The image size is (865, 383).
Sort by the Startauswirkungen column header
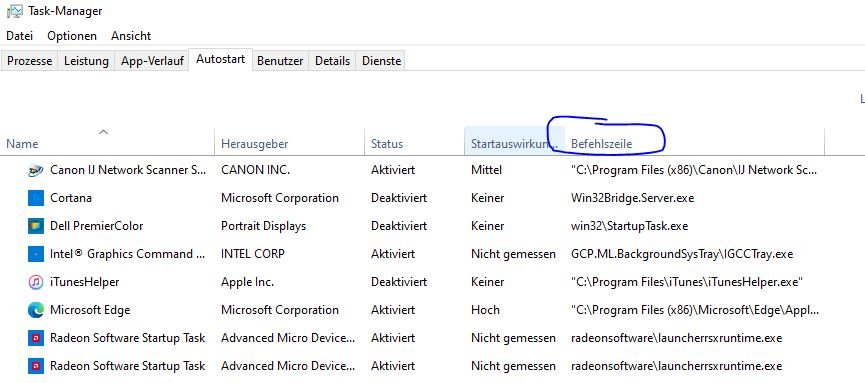[515, 141]
